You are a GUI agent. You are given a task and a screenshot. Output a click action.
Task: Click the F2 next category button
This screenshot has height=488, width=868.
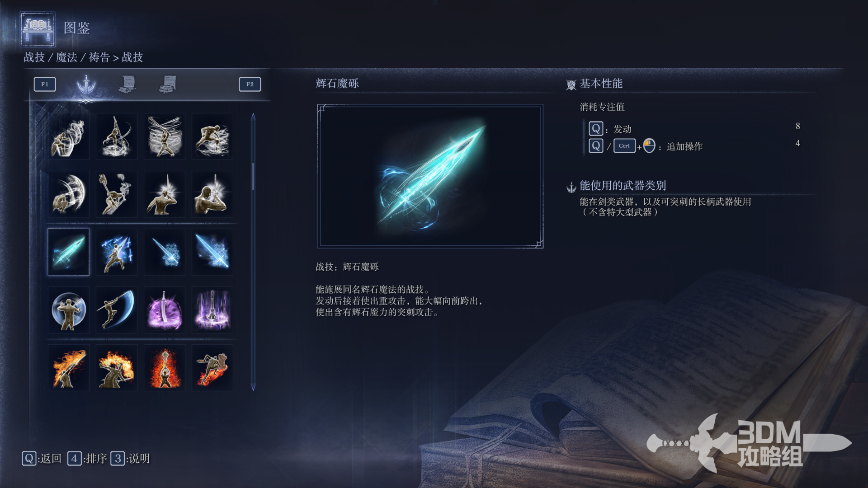(x=250, y=84)
